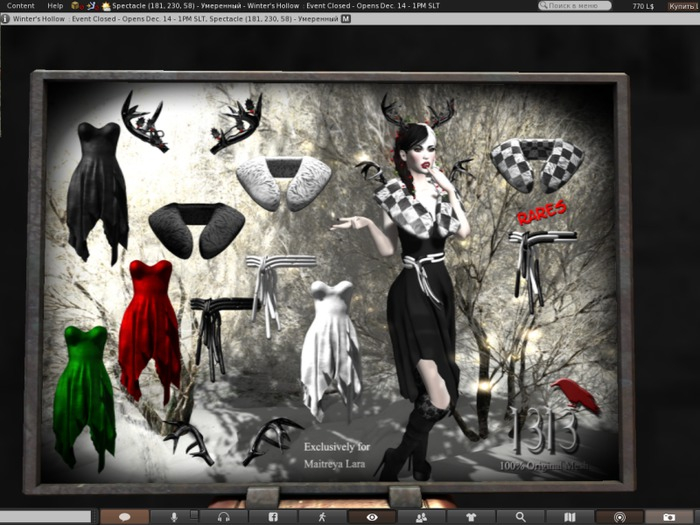Toggle the microphone voice button
Viewport: 700px width, 525px height.
[x=174, y=517]
